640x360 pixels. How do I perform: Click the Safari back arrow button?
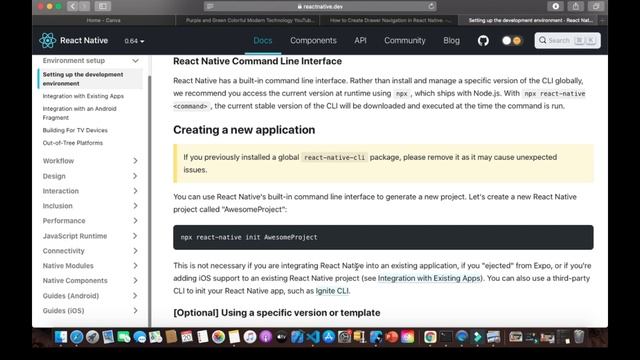tap(73, 6)
